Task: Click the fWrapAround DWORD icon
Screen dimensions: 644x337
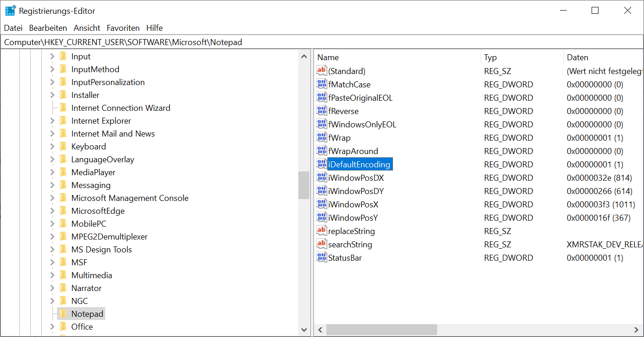Action: coord(322,151)
